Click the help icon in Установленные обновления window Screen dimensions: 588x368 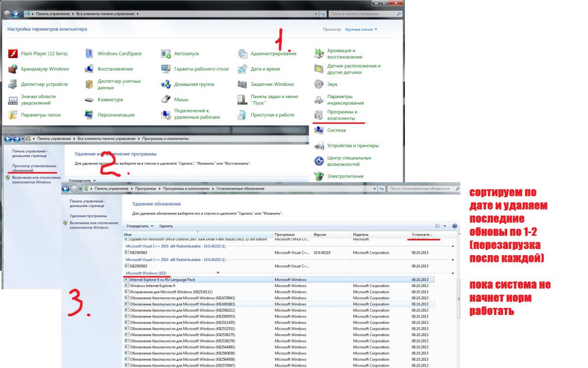(x=455, y=226)
